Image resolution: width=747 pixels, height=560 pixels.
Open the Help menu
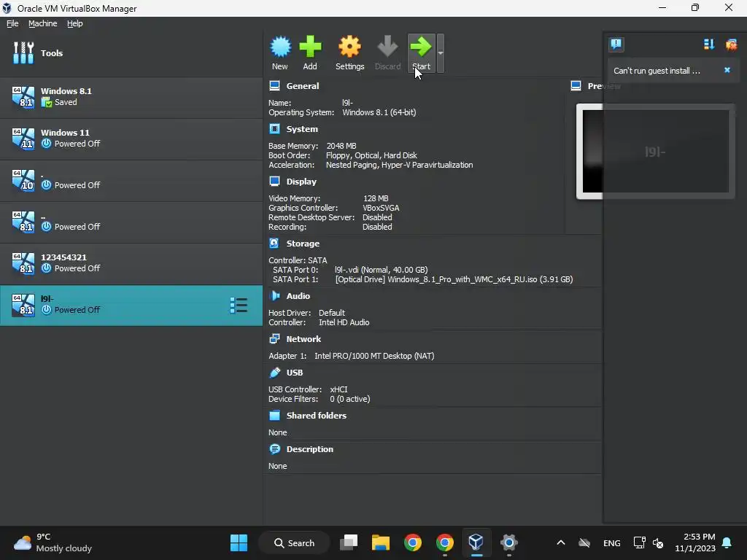(x=75, y=23)
